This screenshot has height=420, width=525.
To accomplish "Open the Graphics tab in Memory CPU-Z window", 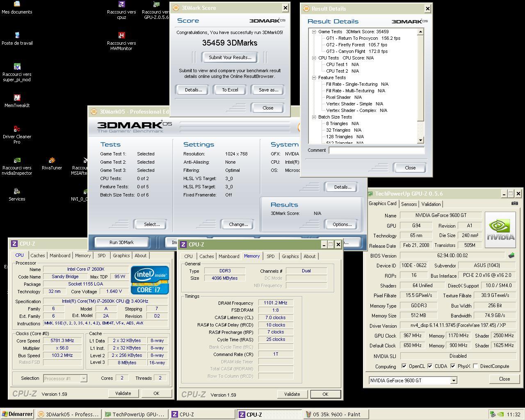I will pyautogui.click(x=290, y=256).
